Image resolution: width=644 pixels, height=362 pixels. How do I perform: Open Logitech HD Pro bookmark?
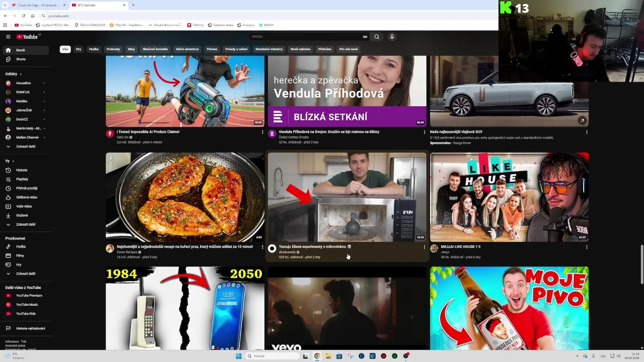click(x=53, y=25)
